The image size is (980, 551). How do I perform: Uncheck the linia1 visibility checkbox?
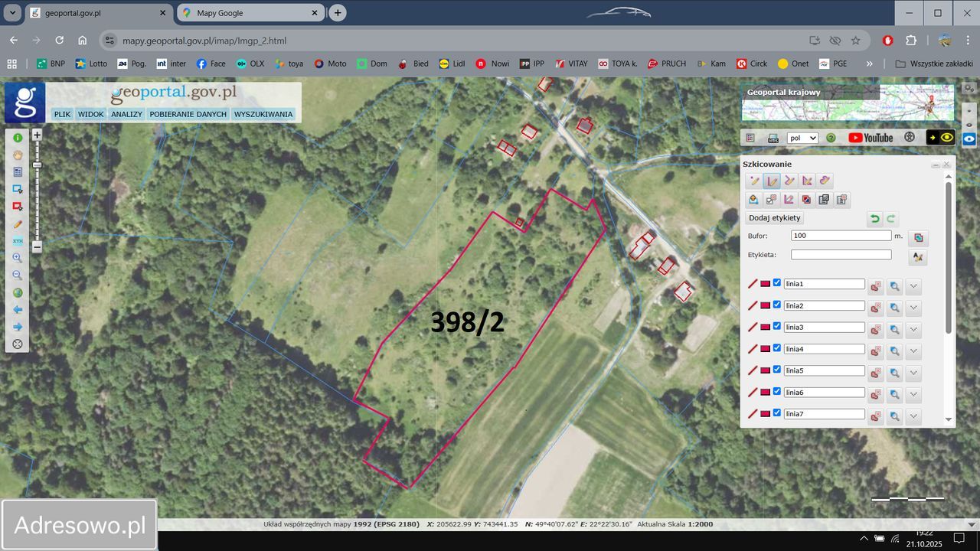(x=777, y=283)
